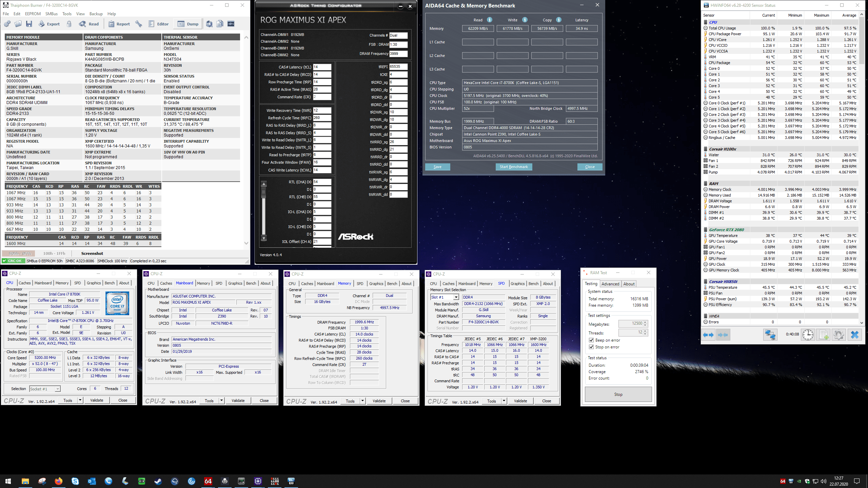
Task: Click the Timing Configurator scrollbar down arrow
Action: coord(264,238)
